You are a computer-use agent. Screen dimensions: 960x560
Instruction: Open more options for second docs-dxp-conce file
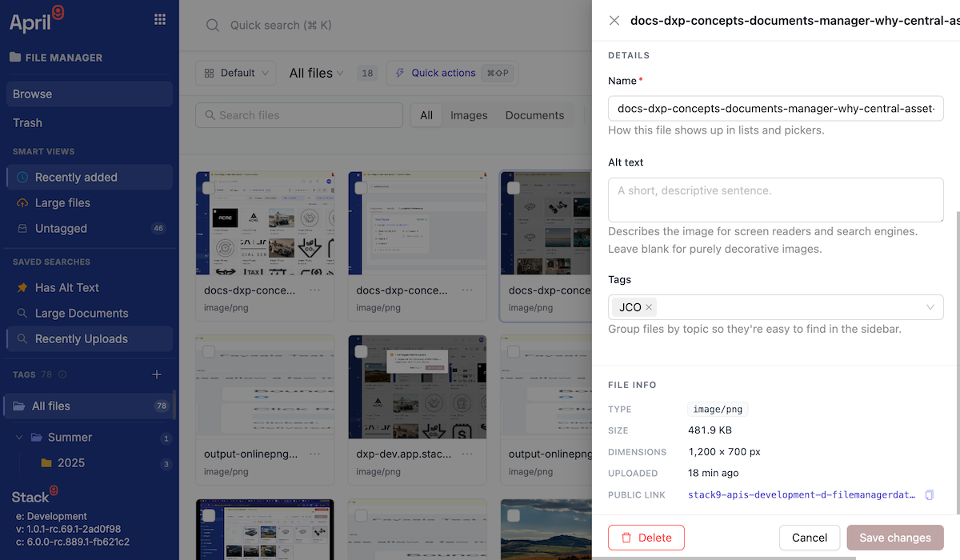point(467,290)
